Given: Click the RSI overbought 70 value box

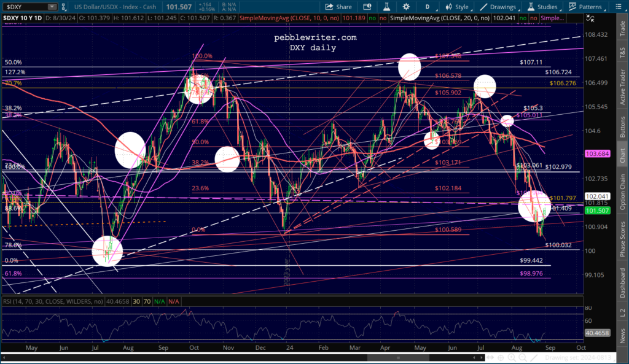Looking at the screenshot, I should click(147, 301).
